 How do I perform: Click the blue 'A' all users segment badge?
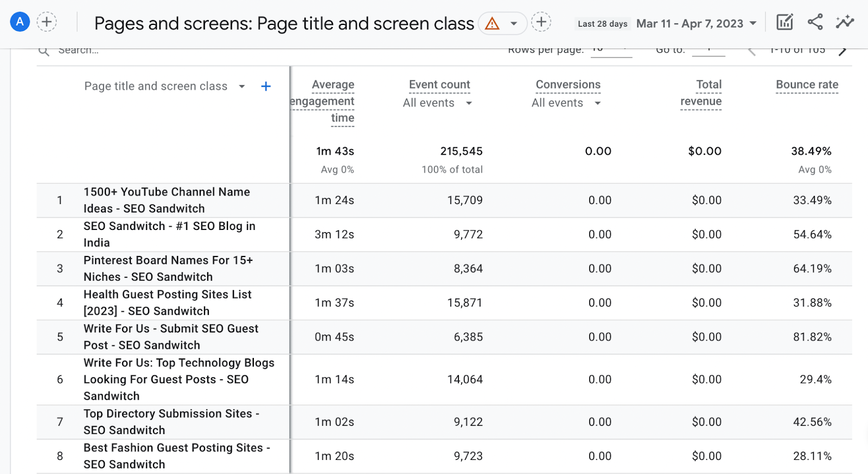[x=20, y=22]
